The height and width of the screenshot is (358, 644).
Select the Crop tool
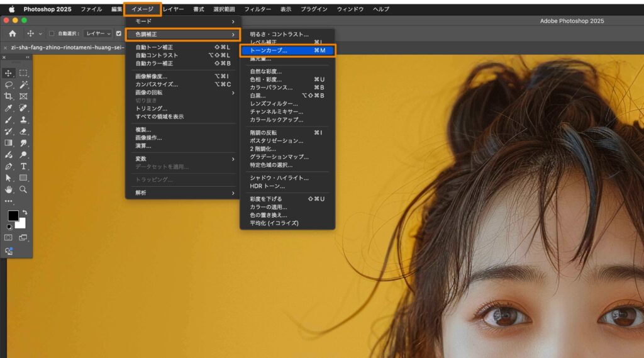click(9, 96)
